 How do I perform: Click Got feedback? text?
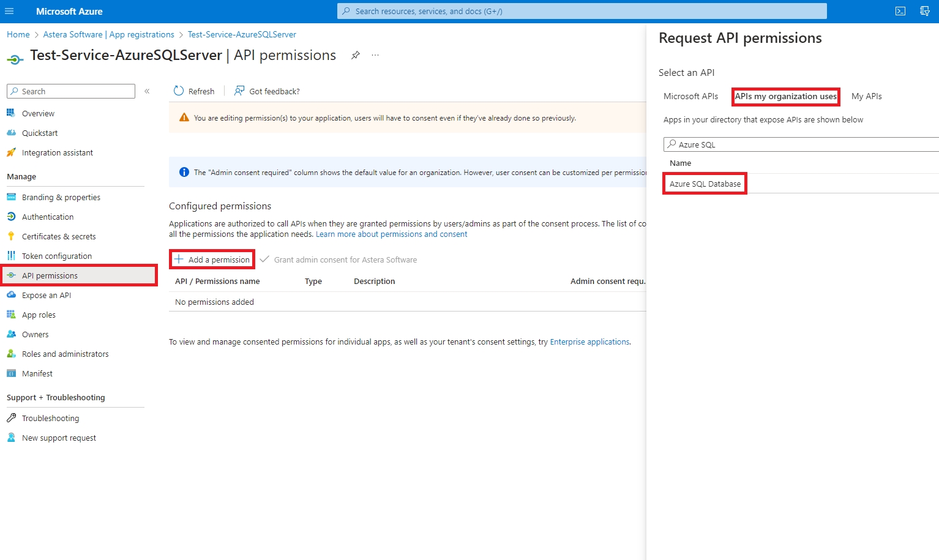(x=275, y=91)
